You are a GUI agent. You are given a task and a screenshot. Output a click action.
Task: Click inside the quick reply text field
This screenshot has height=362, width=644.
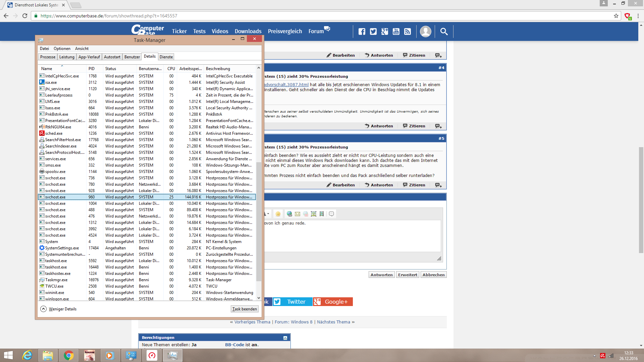[352, 236]
